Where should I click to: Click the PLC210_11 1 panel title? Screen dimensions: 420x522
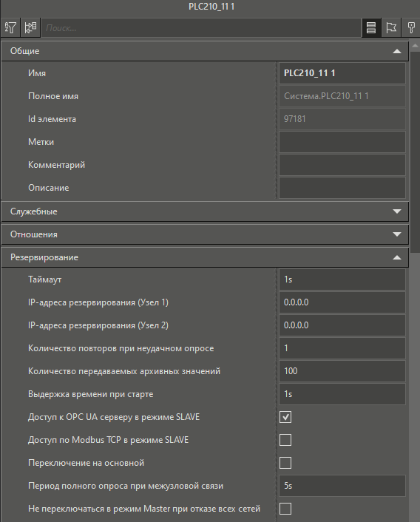(x=211, y=7)
